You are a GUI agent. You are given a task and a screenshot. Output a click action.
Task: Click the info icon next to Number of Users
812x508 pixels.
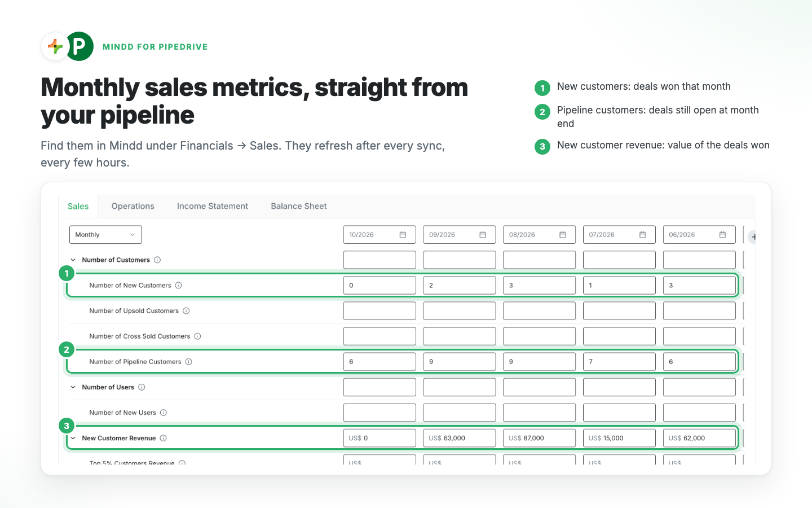tap(142, 387)
